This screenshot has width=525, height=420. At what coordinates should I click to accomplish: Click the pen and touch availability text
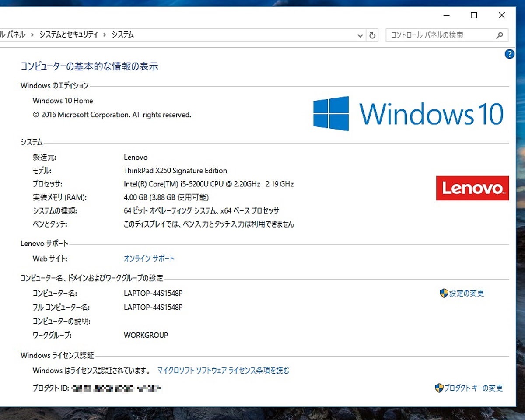tap(209, 224)
